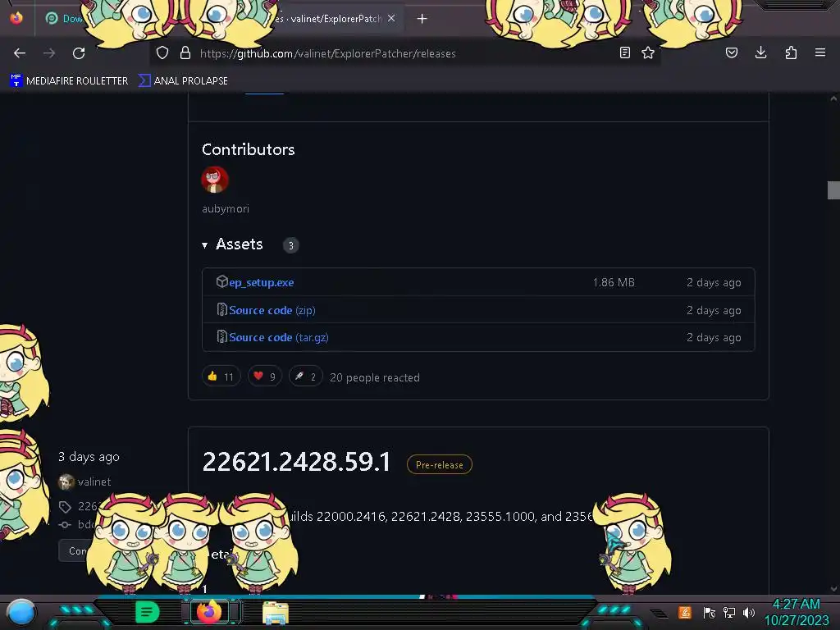Open File Explorer from the taskbar
Image resolution: width=840 pixels, height=630 pixels.
coord(276,613)
